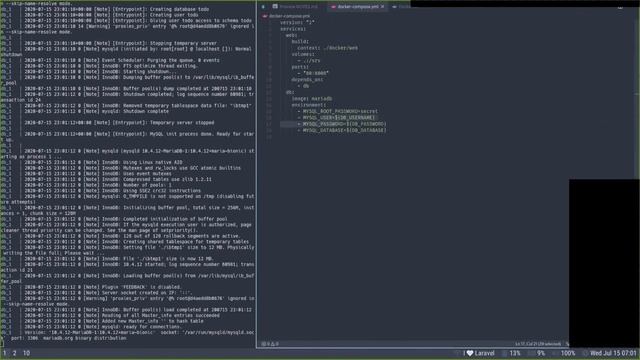Click the 'MySQL init process done' terminal line
The height and width of the screenshot is (360, 640).
click(139, 134)
